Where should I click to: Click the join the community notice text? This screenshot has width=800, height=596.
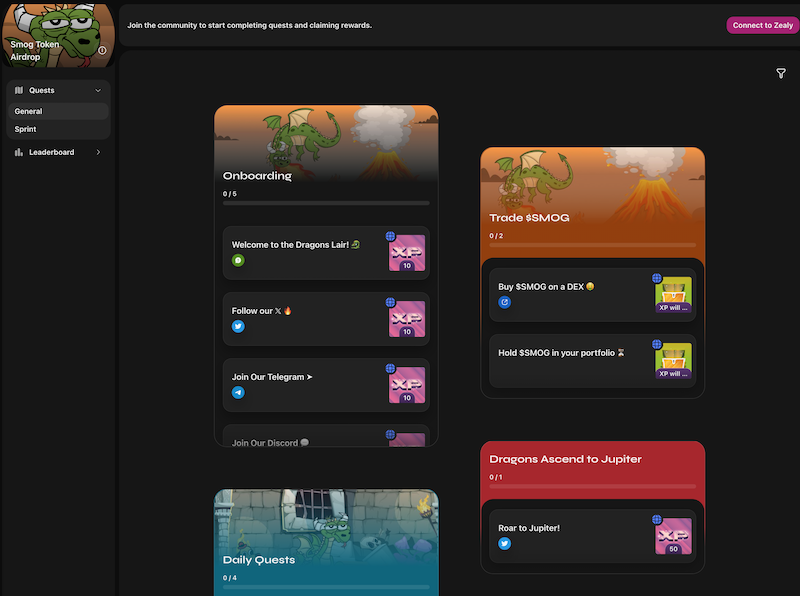pyautogui.click(x=249, y=25)
